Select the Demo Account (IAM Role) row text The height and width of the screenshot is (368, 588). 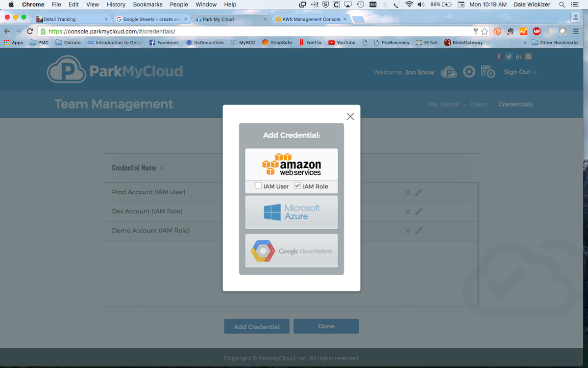[151, 231]
